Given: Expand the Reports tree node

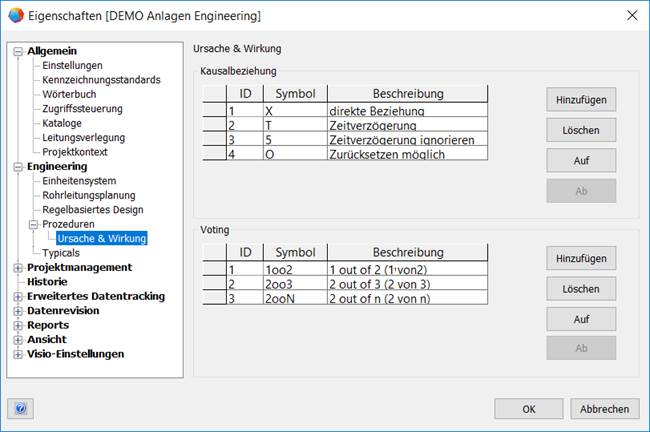Looking at the screenshot, I should (x=18, y=325).
